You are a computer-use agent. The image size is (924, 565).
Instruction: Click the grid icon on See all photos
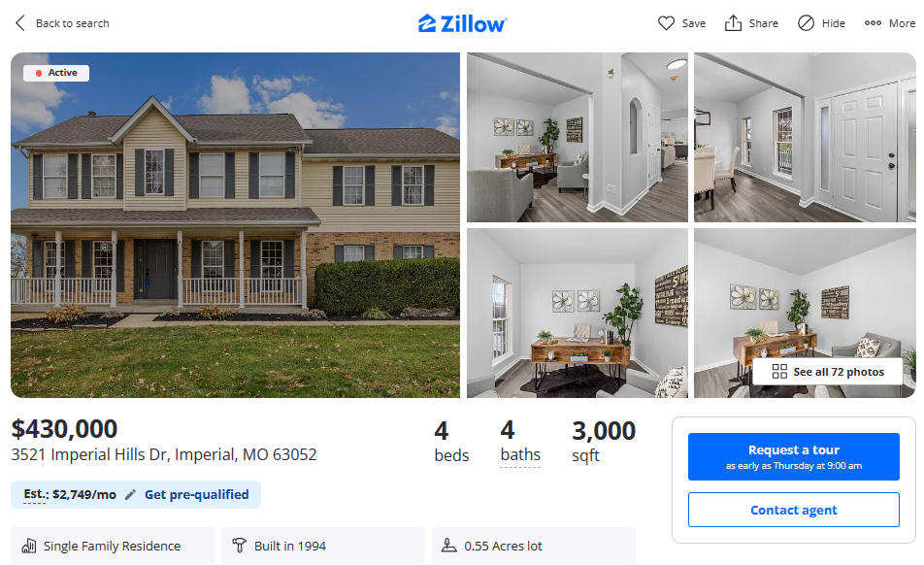coord(779,371)
